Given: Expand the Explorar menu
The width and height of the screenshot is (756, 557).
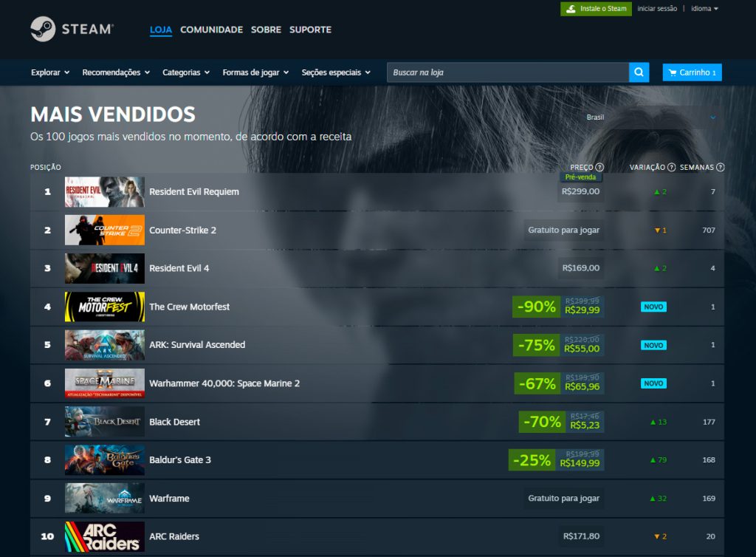Looking at the screenshot, I should pyautogui.click(x=50, y=72).
